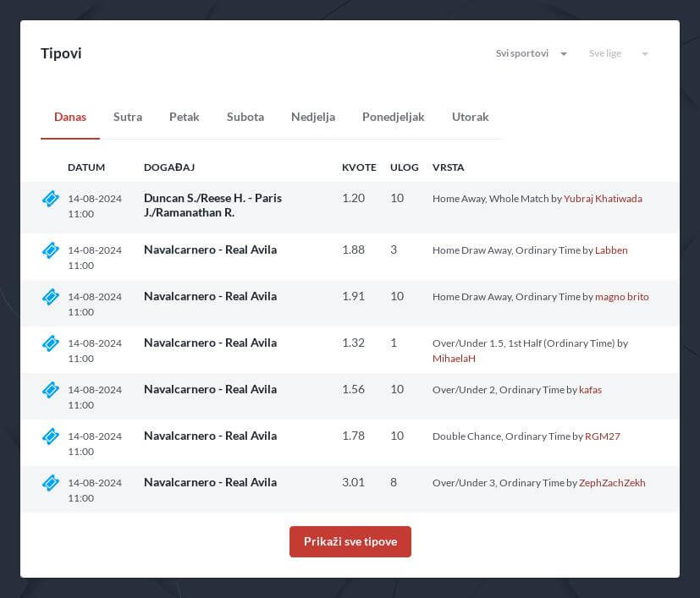Image resolution: width=700 pixels, height=598 pixels.
Task: Select the Danas tab
Action: [x=70, y=117]
